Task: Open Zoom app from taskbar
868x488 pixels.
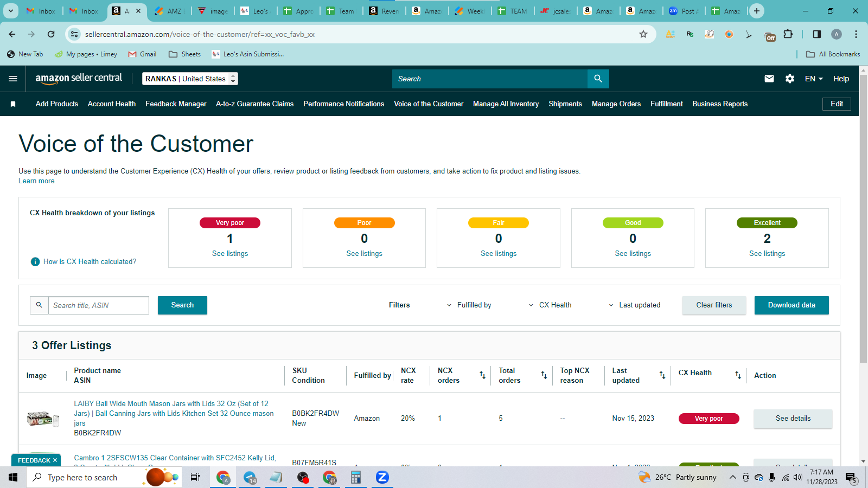Action: click(x=382, y=477)
